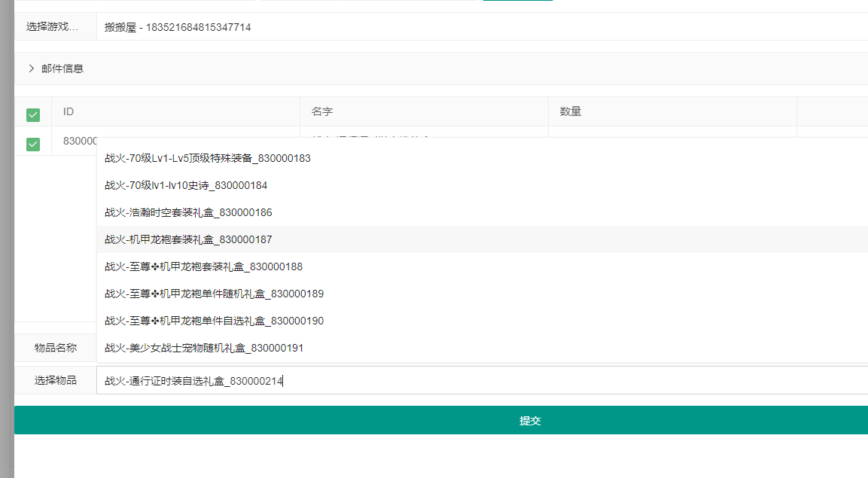Click the ID column header

69,111
